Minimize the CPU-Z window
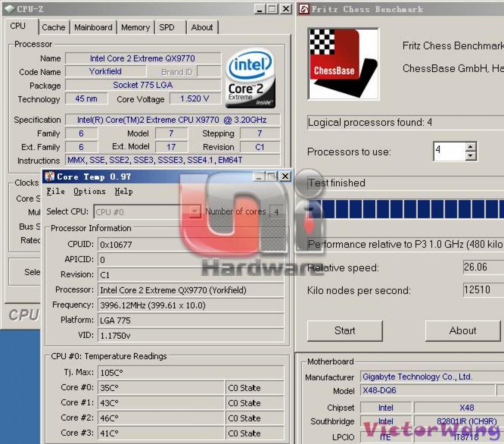Screen dimensions: 504x444 click(x=260, y=9)
